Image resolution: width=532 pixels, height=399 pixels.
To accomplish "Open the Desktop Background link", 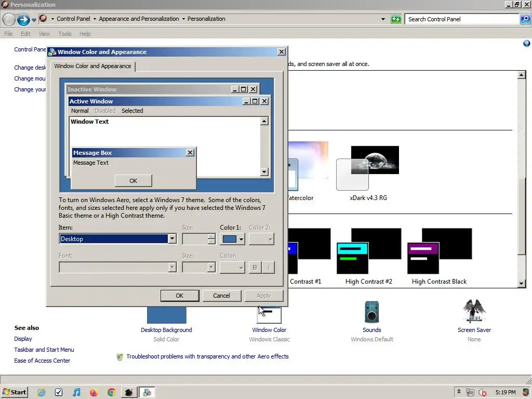I will pos(166,330).
